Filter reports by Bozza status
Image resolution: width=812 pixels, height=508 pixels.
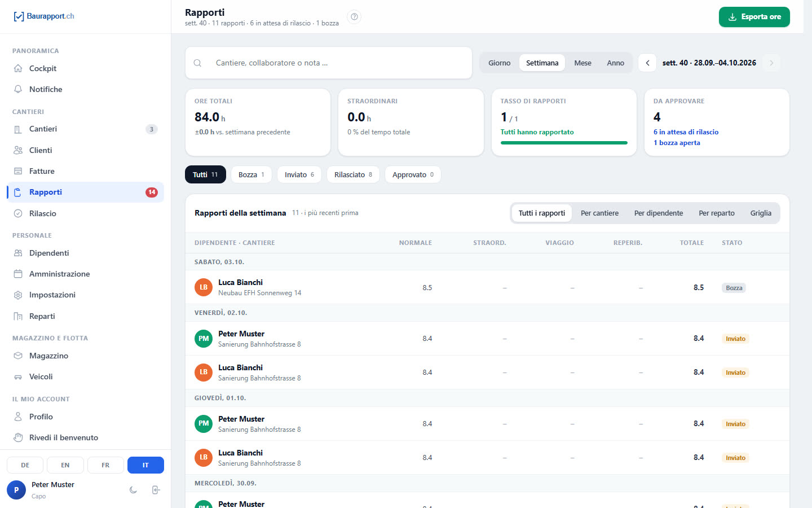251,174
